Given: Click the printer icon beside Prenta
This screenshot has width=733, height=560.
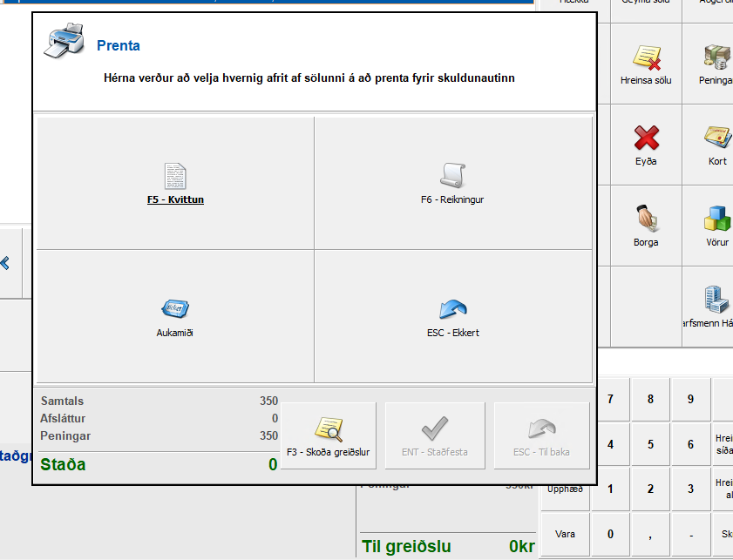Looking at the screenshot, I should tap(64, 42).
